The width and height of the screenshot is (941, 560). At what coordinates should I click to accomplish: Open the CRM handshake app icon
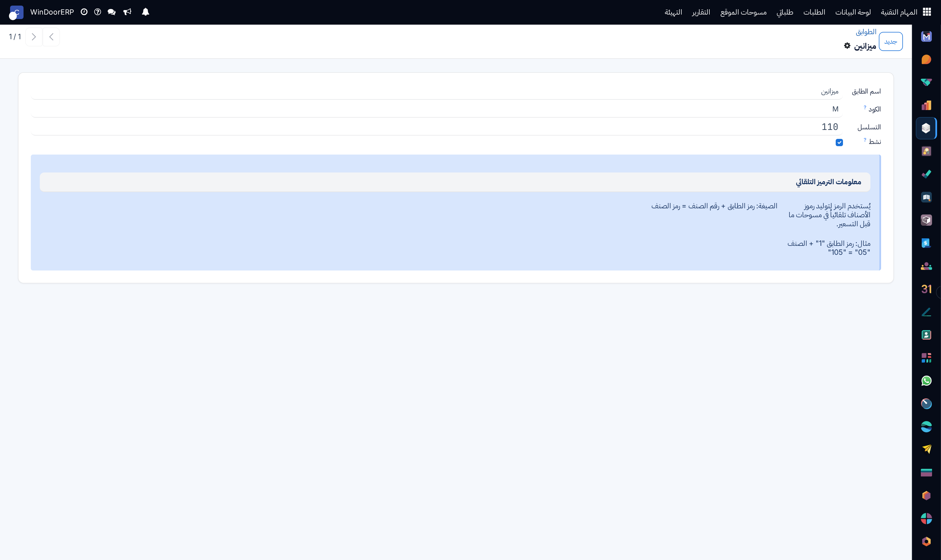(x=926, y=82)
